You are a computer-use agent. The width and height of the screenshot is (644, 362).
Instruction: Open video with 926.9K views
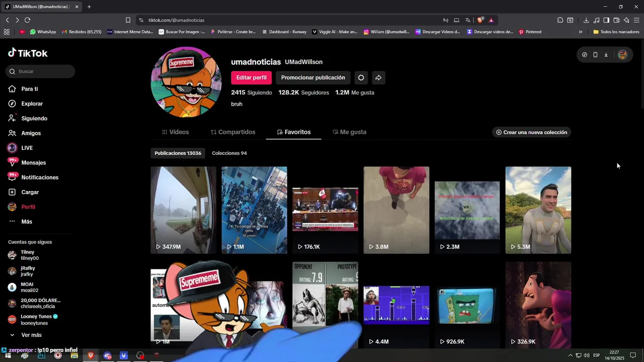tap(467, 305)
